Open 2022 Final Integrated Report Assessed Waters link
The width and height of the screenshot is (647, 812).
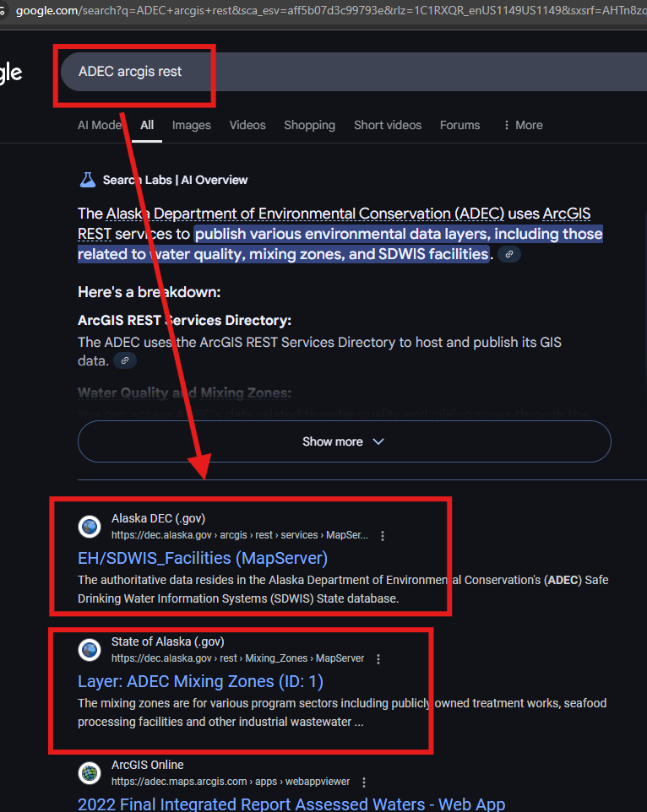291,804
